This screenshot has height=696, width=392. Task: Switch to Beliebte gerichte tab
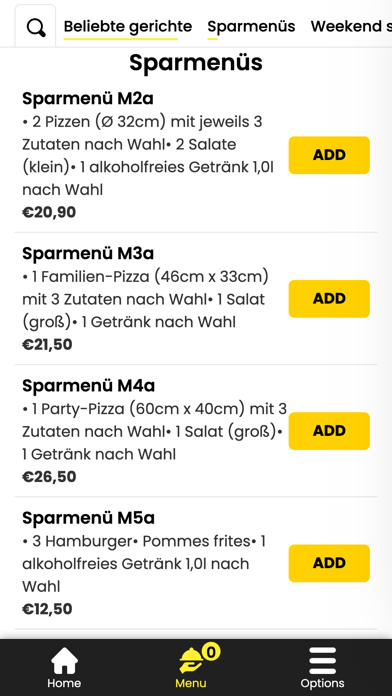pyautogui.click(x=128, y=27)
